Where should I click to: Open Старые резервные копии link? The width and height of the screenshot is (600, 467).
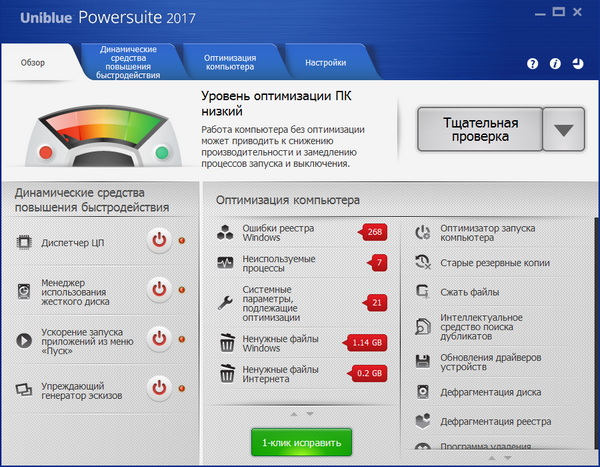click(x=495, y=263)
